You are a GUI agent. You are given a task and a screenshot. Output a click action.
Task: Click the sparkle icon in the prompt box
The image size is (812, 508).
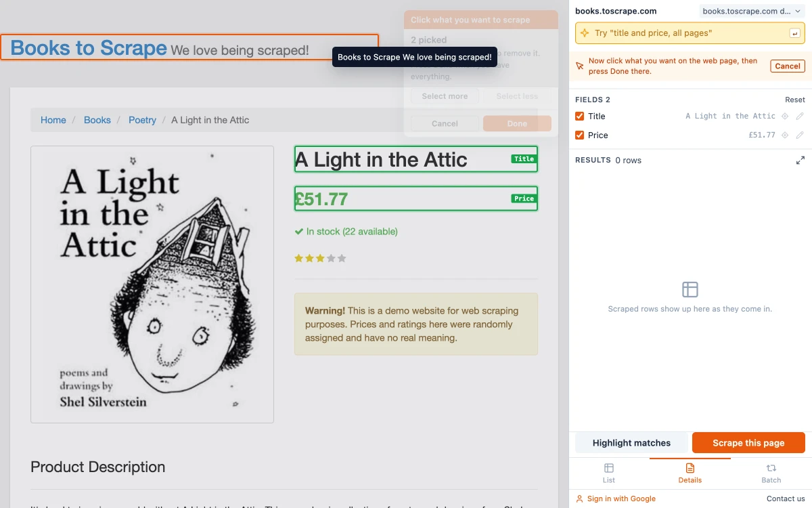click(585, 33)
